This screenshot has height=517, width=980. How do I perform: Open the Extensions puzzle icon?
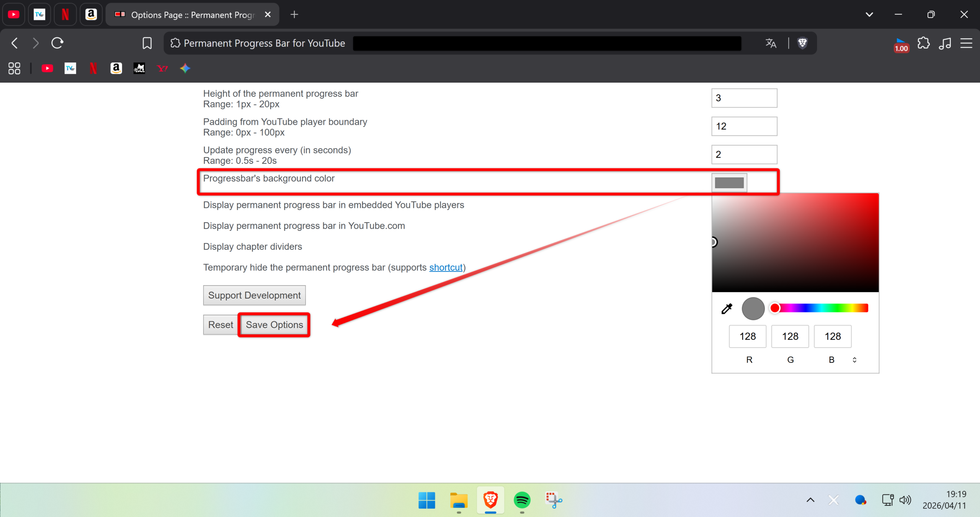click(x=923, y=43)
